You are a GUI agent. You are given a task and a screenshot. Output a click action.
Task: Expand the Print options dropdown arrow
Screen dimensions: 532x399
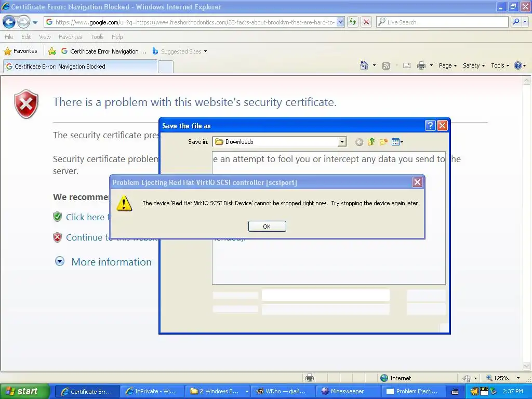[431, 65]
